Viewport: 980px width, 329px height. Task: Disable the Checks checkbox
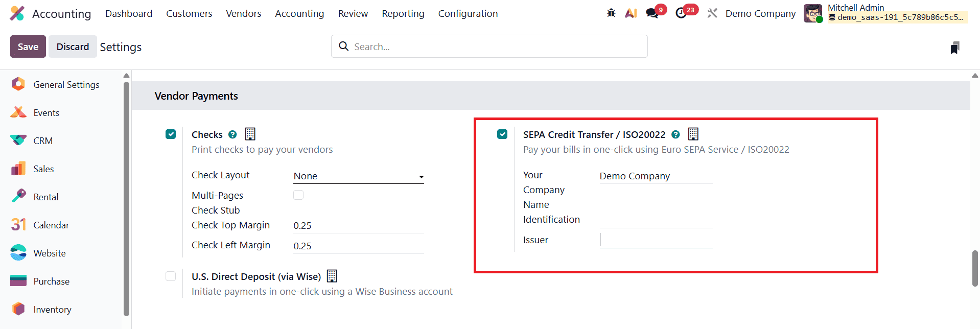point(171,134)
